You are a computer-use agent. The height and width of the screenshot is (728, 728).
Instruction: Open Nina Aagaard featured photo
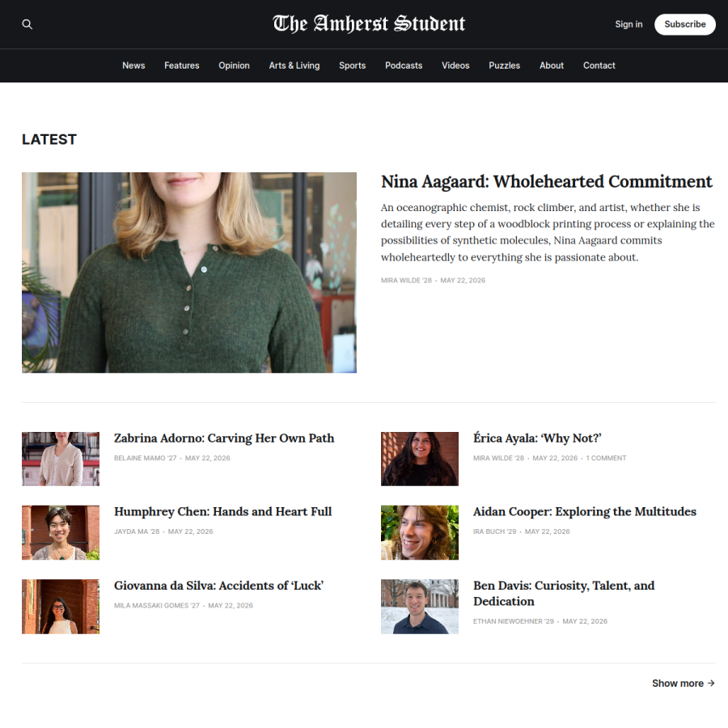pyautogui.click(x=189, y=273)
